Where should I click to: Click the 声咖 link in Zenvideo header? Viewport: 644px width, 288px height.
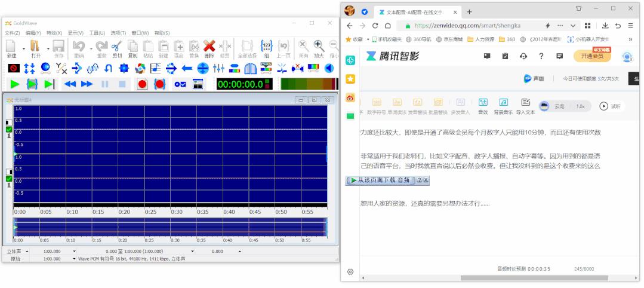pos(534,79)
